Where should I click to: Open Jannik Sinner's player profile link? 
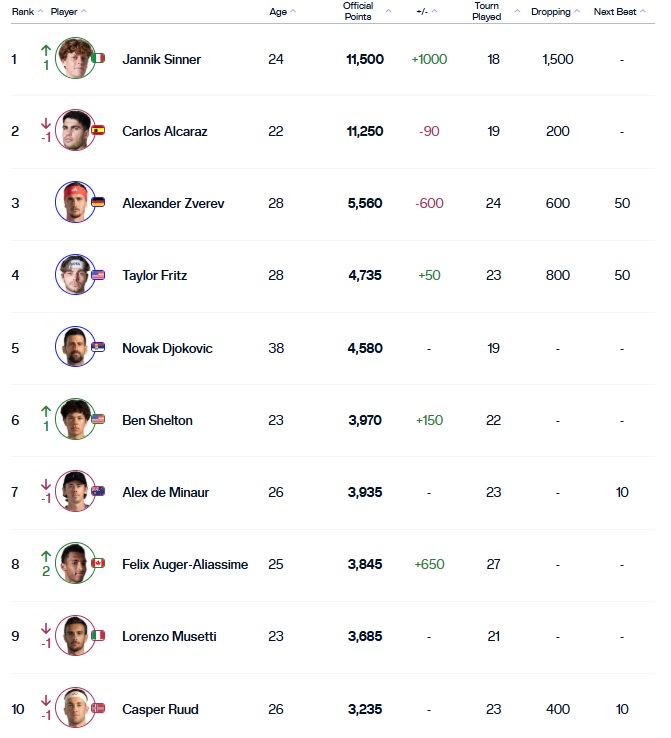point(161,59)
